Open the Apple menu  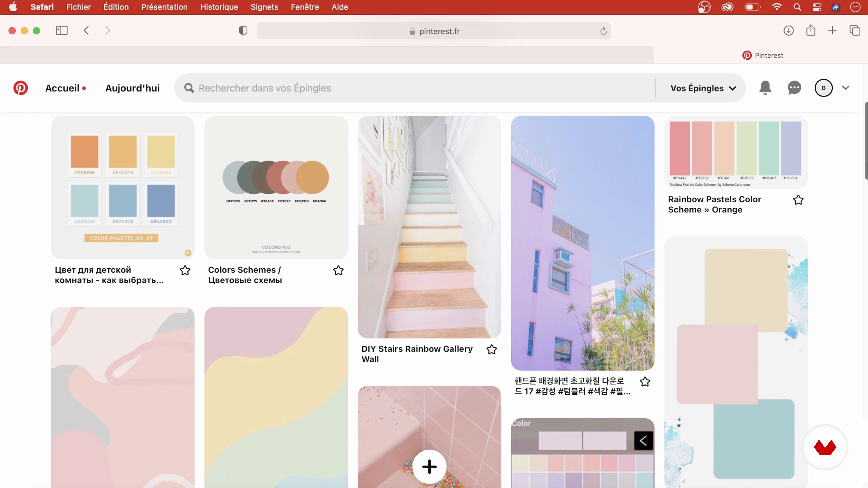(x=13, y=7)
